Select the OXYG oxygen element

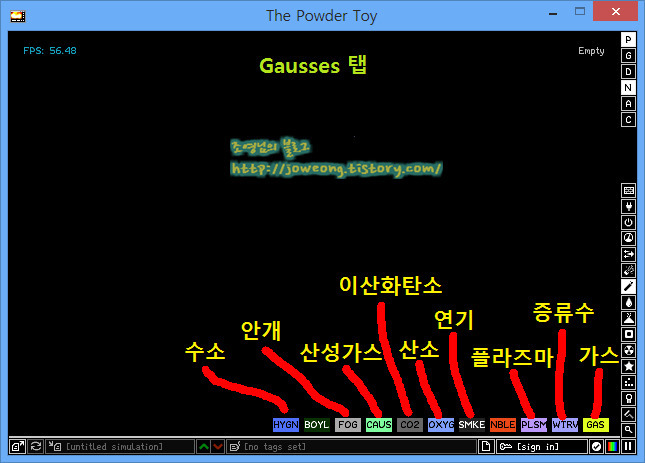point(441,425)
